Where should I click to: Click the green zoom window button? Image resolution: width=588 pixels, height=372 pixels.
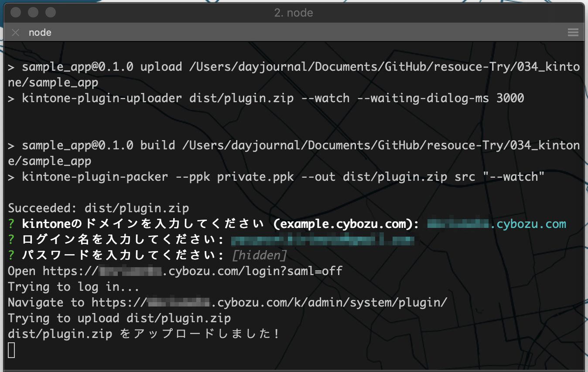point(50,13)
